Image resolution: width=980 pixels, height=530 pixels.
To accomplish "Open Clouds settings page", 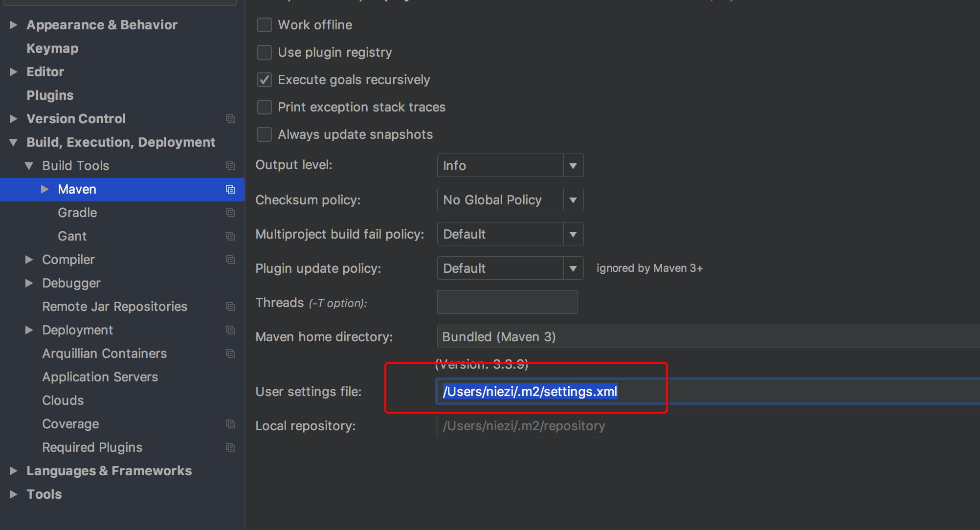I will (63, 400).
